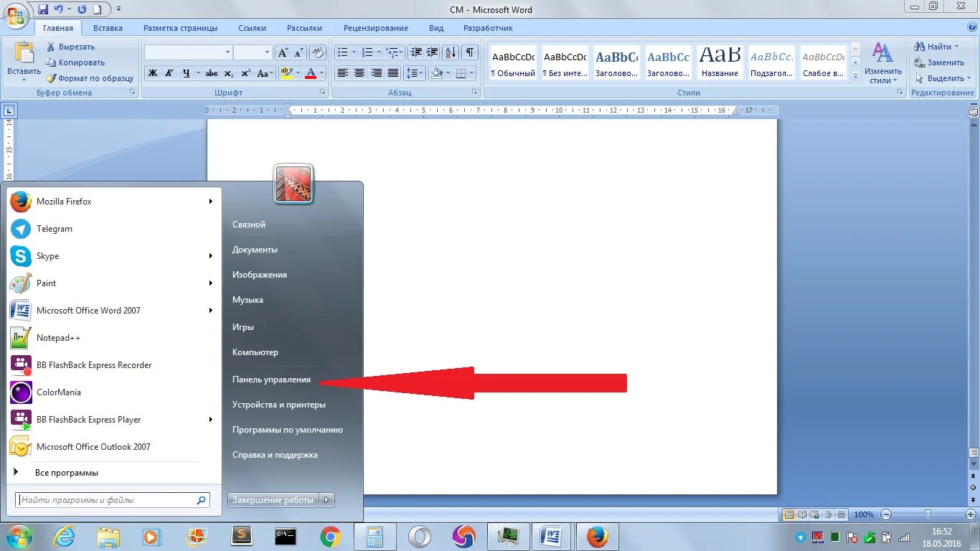The image size is (980, 551).
Task: Click the Paste (Вставить) clipboard icon
Action: point(24,52)
